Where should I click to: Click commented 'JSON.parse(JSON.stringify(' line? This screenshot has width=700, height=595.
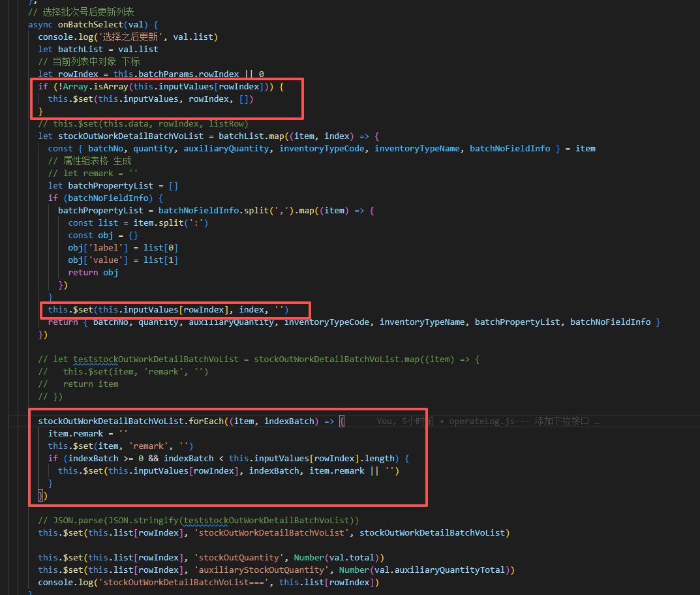[x=198, y=521]
